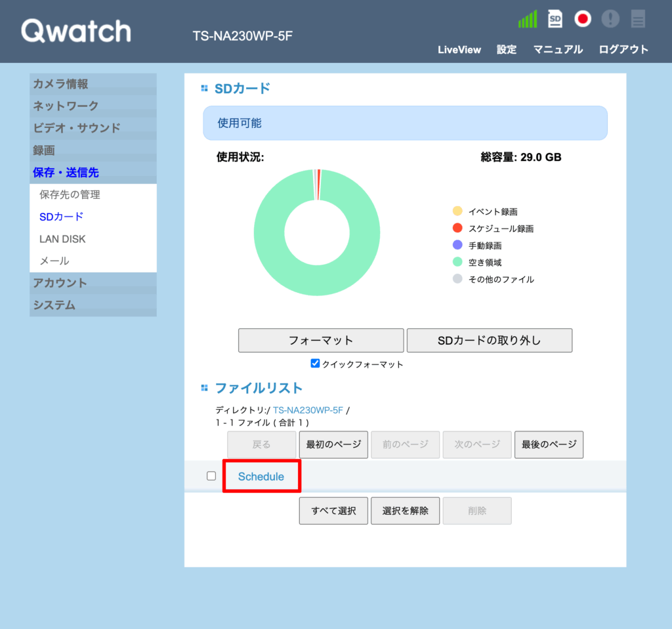The image size is (672, 629).
Task: Click the exclamation alert icon in header
Action: (610, 19)
